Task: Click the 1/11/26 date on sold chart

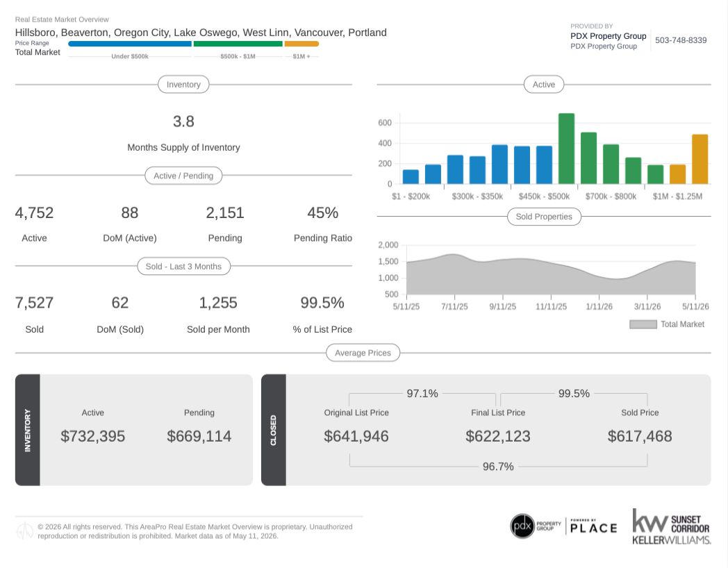Action: [x=599, y=307]
